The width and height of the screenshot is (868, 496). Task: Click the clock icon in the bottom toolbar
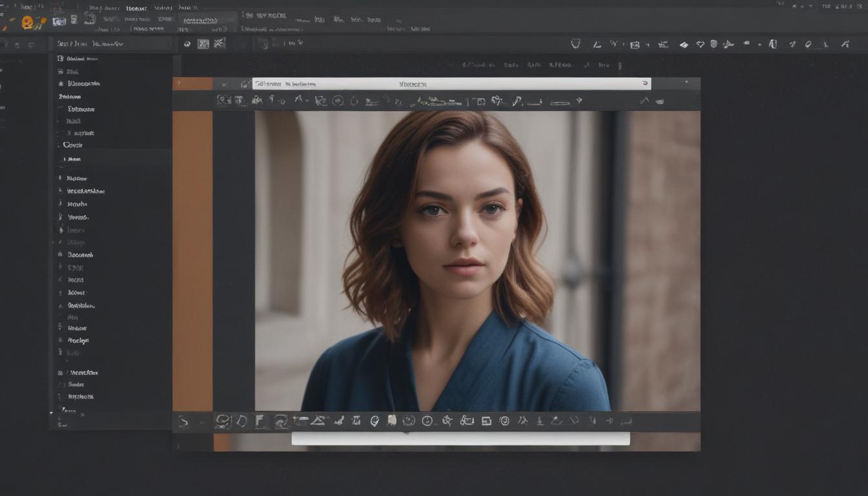(427, 421)
